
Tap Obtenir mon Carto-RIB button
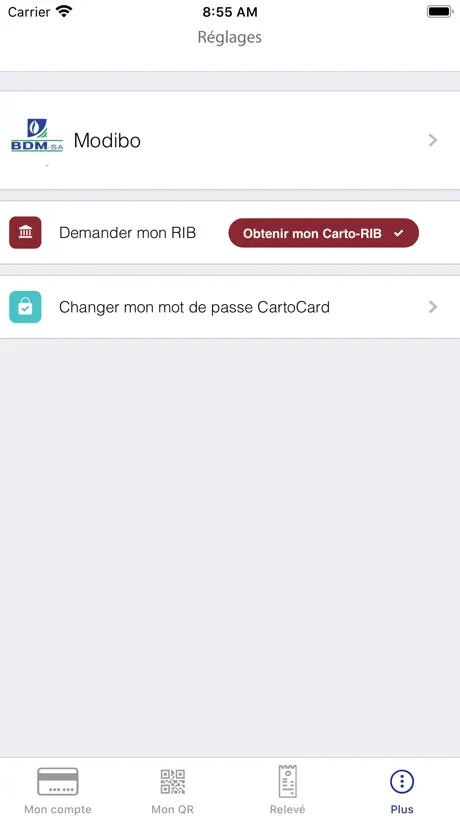point(323,233)
